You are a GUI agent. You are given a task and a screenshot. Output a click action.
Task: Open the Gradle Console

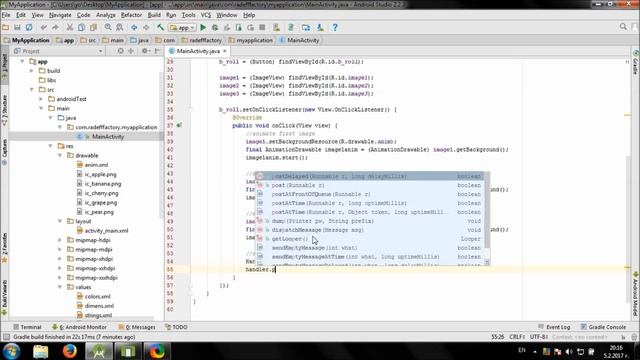point(603,327)
